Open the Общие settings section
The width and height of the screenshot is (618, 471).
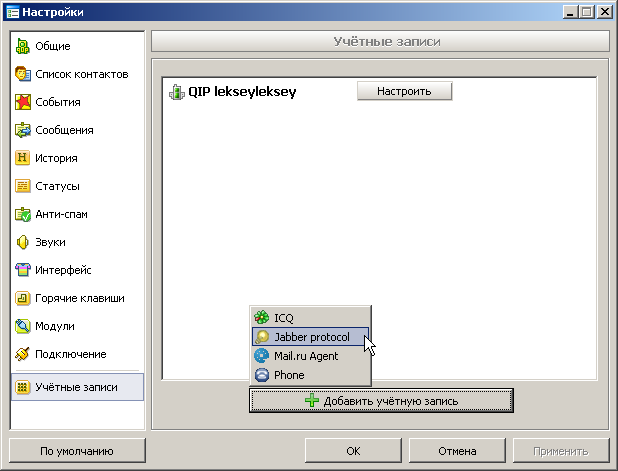pyautogui.click(x=53, y=46)
